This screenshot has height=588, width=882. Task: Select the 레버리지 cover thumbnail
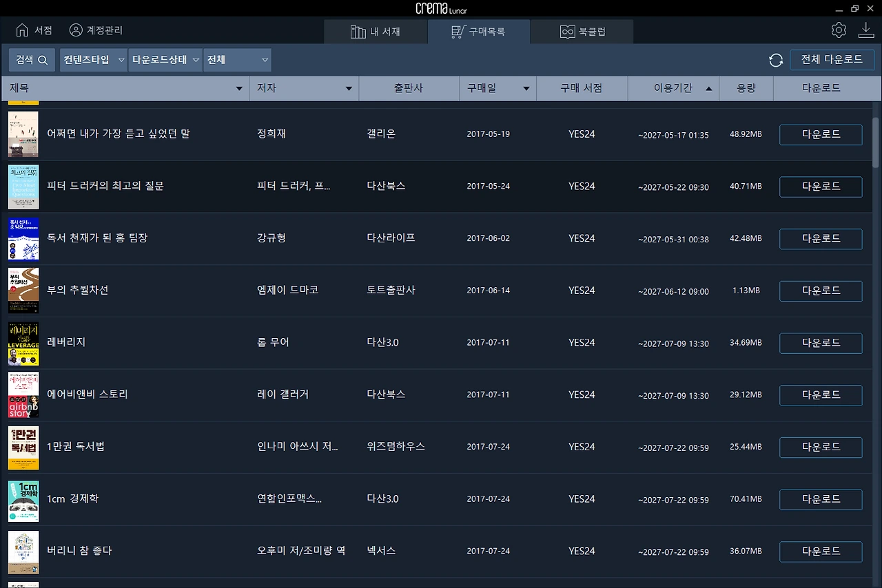click(x=23, y=343)
